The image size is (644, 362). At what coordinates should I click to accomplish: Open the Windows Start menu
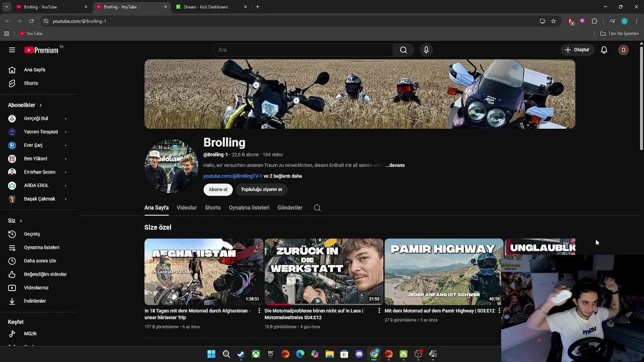211,354
